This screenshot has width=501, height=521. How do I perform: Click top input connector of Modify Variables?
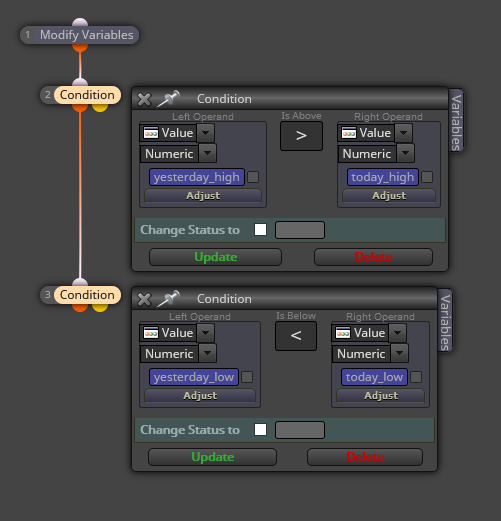click(x=80, y=22)
